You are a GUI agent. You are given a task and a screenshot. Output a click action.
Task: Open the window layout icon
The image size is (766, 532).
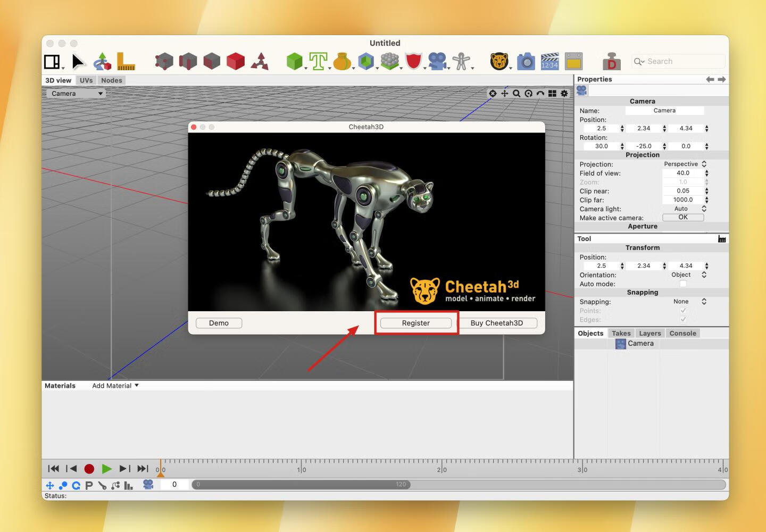point(52,62)
